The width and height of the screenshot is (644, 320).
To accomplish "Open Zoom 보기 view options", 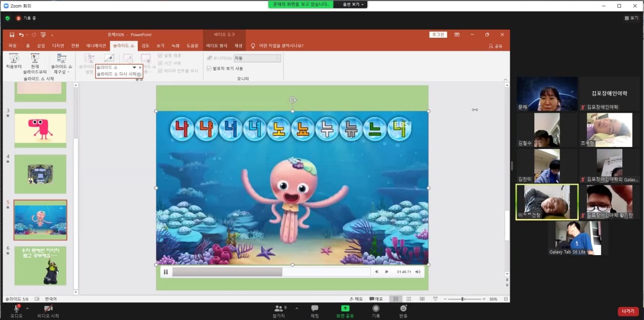I will (x=631, y=18).
